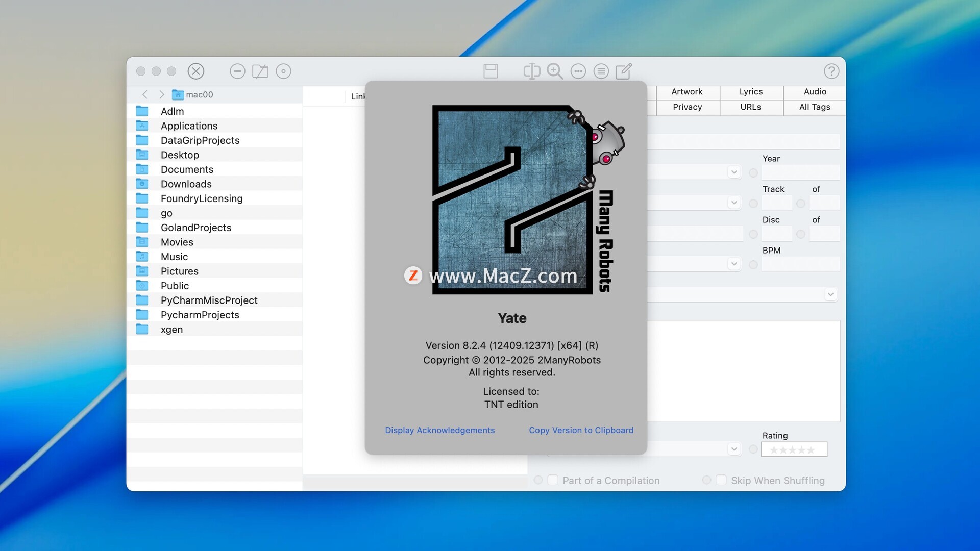
Task: Click the rename text-cursor toolbar icon
Action: [x=531, y=71]
